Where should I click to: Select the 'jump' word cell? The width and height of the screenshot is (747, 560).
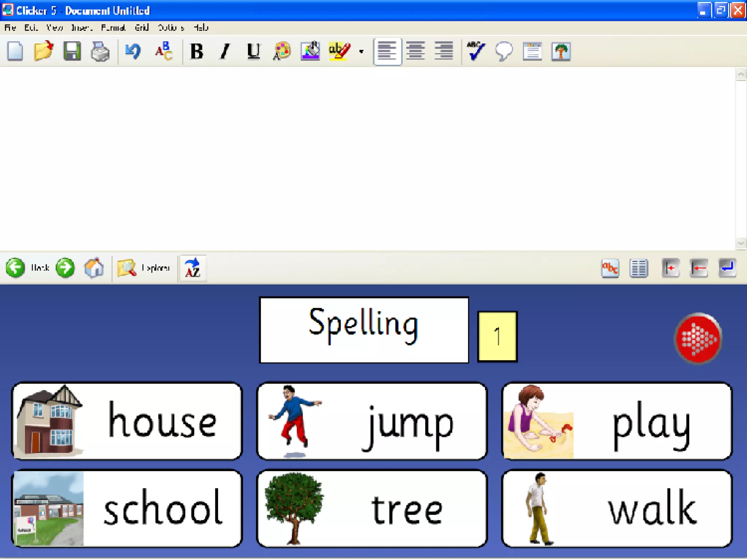pos(372,421)
